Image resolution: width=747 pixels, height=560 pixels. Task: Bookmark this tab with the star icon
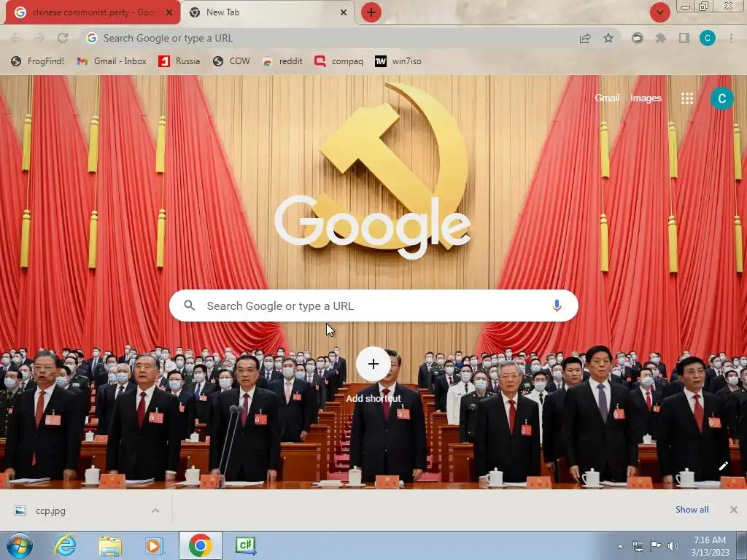pos(608,38)
